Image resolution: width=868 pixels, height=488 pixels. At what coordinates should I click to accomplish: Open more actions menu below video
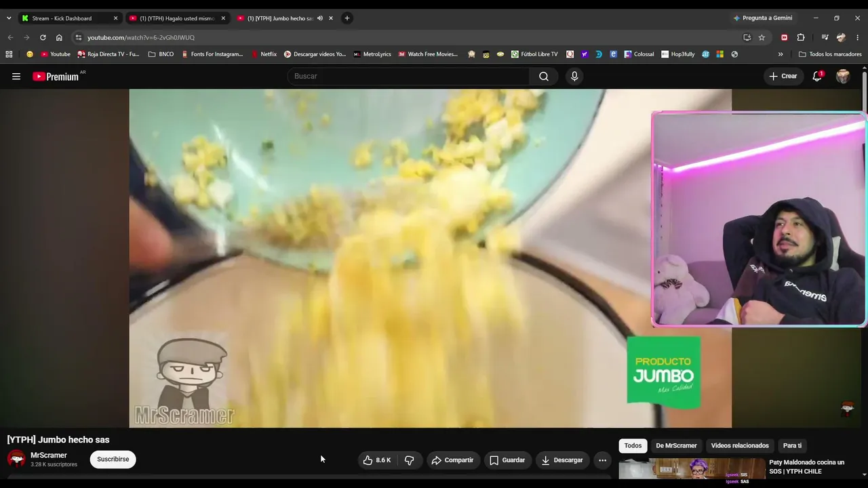[x=602, y=460]
